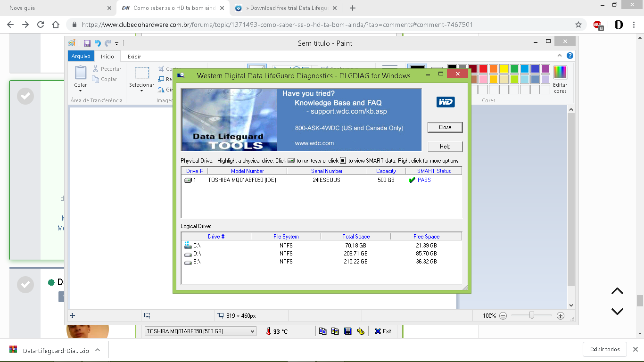Viewport: 644px width, 362px height.
Task: Select the purple color swatch in Paint
Action: point(545,69)
